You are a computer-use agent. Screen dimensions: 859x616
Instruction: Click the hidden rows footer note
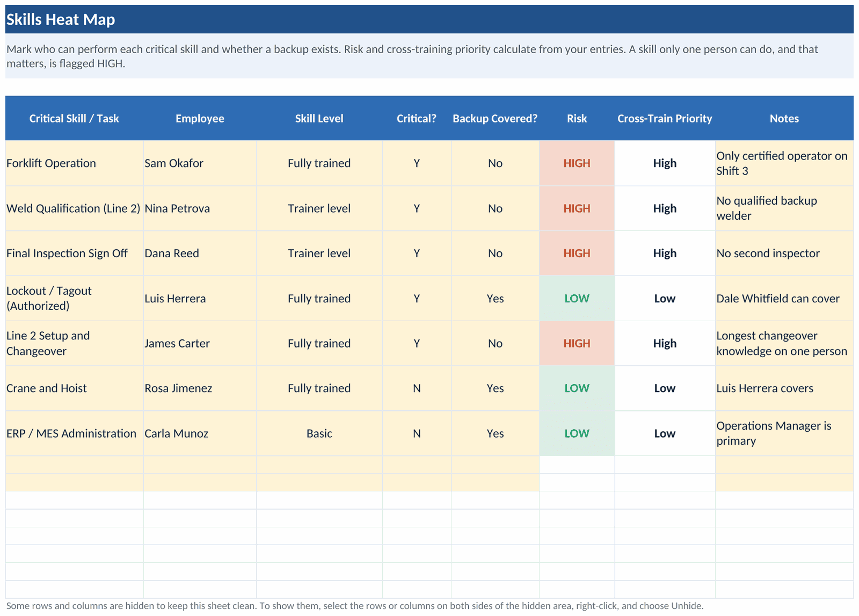point(354,606)
